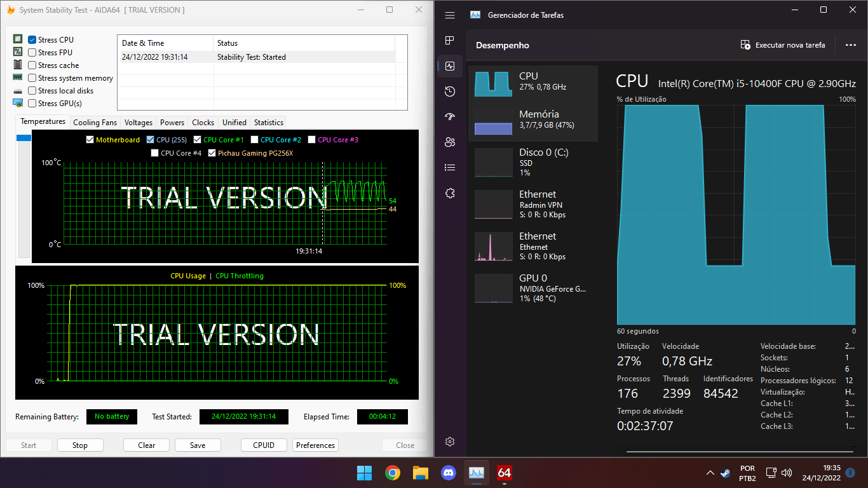The height and width of the screenshot is (488, 868).
Task: Select CPU performance entry in Task Manager
Action: pos(533,84)
